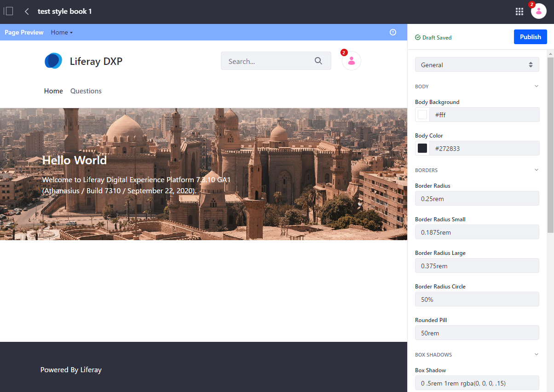This screenshot has width=554, height=392.
Task: Collapse the BODY section
Action: (x=536, y=86)
